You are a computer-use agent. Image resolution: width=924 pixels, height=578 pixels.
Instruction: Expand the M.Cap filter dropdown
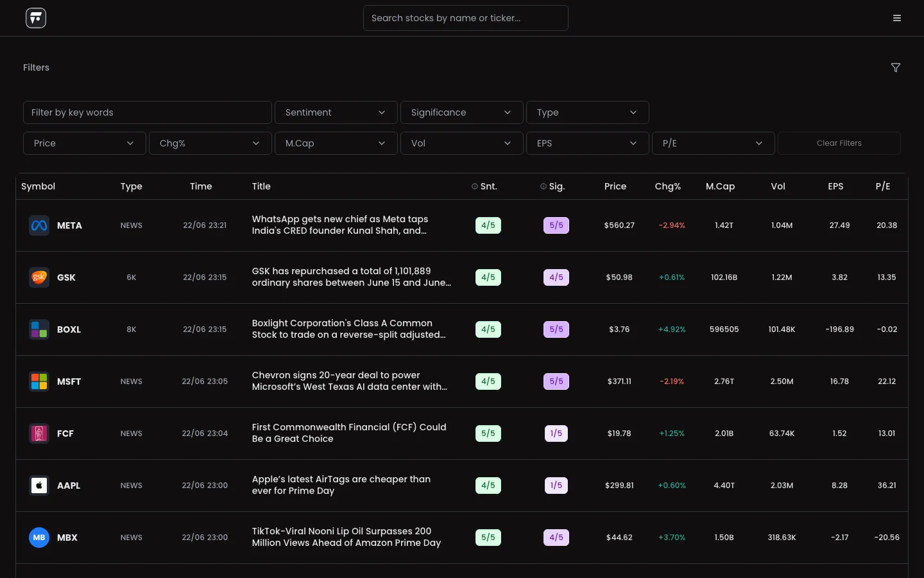click(x=336, y=143)
